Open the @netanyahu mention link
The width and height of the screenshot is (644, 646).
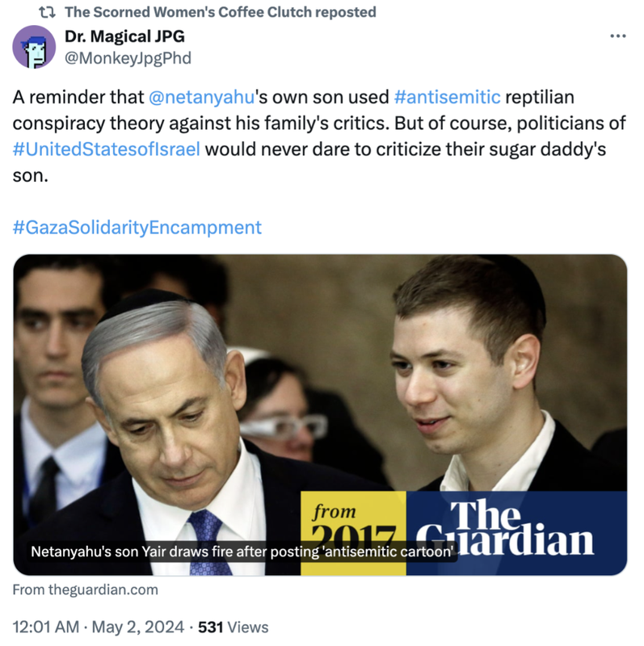point(201,97)
